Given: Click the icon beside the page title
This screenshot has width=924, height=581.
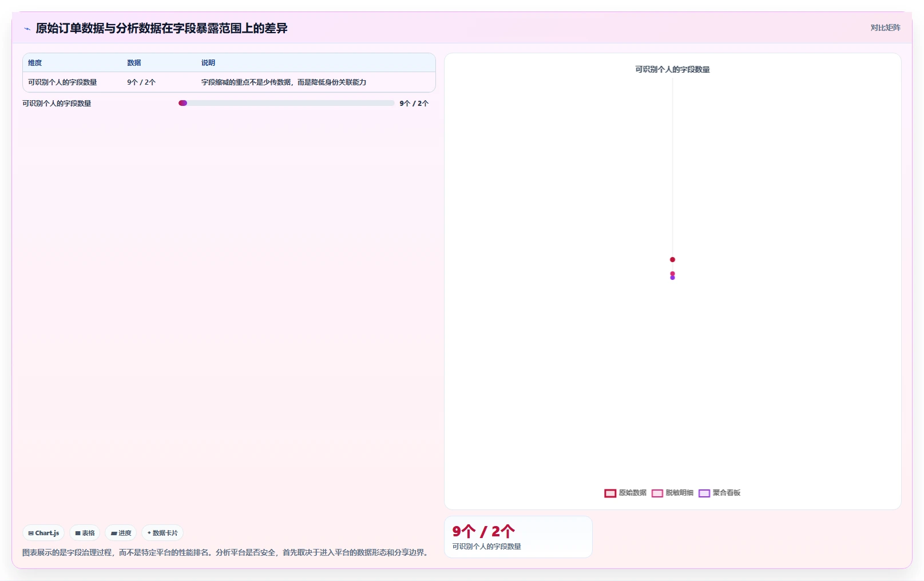Looking at the screenshot, I should pos(27,29).
